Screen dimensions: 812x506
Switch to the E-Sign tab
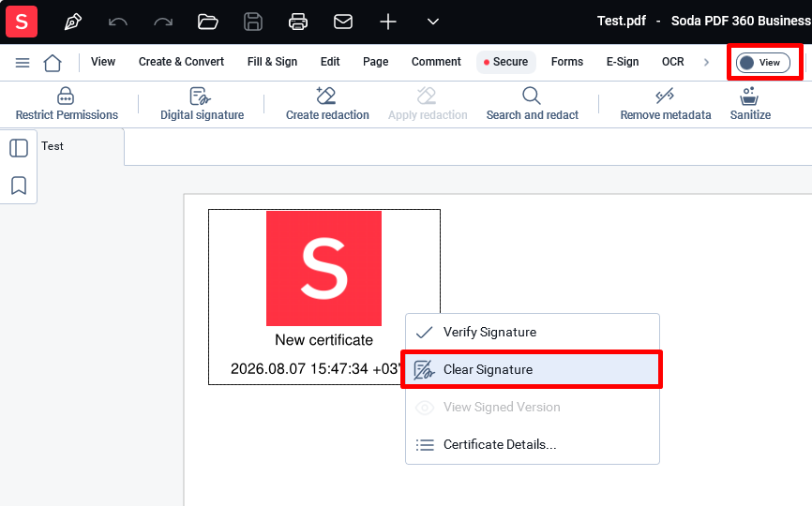[623, 62]
